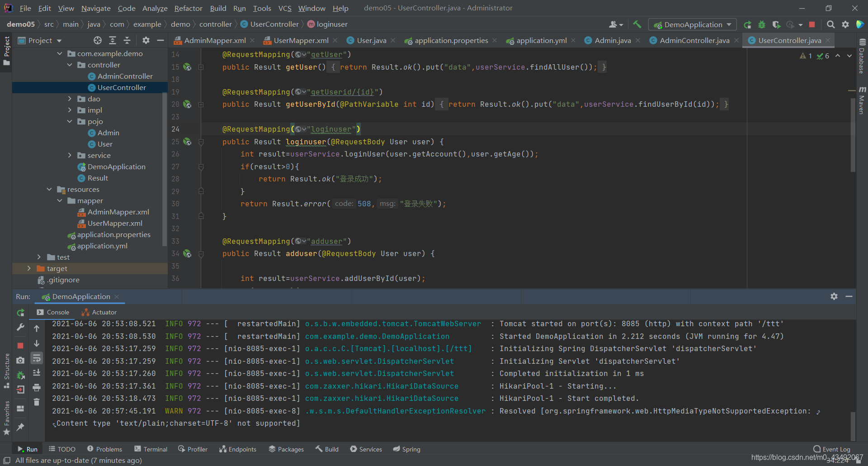Switch to the Actuator view in Run panel
868x466 pixels.
click(103, 312)
